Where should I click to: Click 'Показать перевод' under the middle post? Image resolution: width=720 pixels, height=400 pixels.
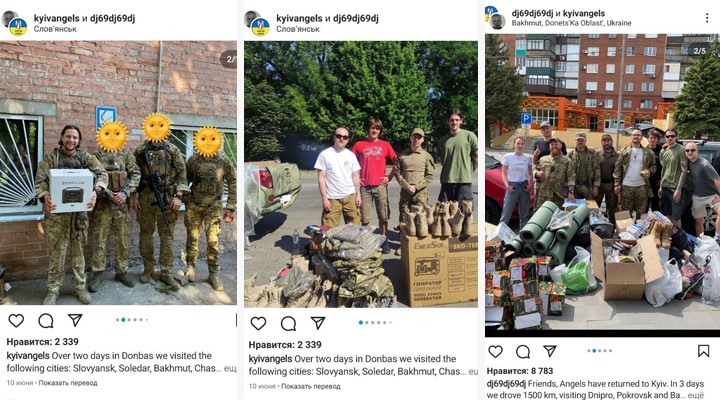(310, 386)
